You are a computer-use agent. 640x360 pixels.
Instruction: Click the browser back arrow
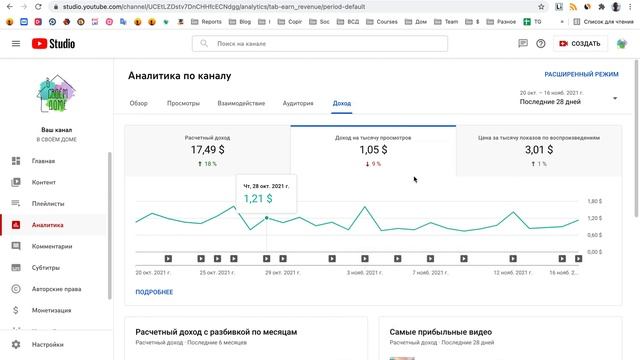pyautogui.click(x=10, y=7)
